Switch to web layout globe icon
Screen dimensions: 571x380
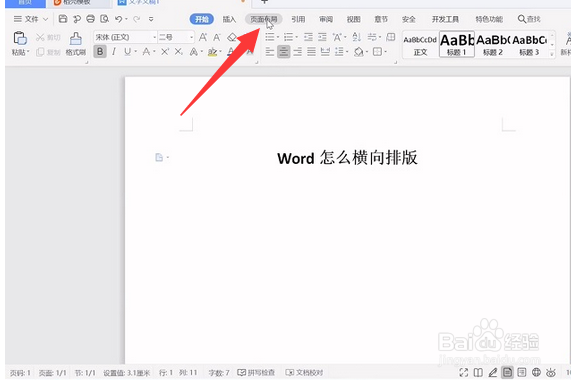click(536, 372)
